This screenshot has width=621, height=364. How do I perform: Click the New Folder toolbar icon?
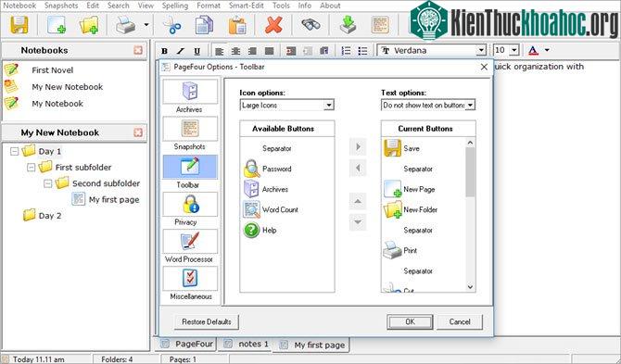tap(89, 25)
